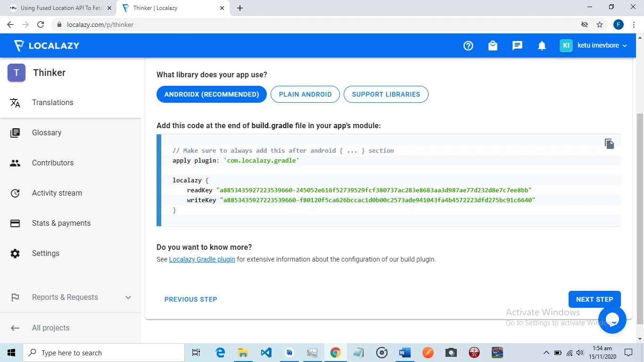This screenshot has height=362, width=644.
Task: Click the crossed-out eye icon in address bar
Action: point(585,25)
